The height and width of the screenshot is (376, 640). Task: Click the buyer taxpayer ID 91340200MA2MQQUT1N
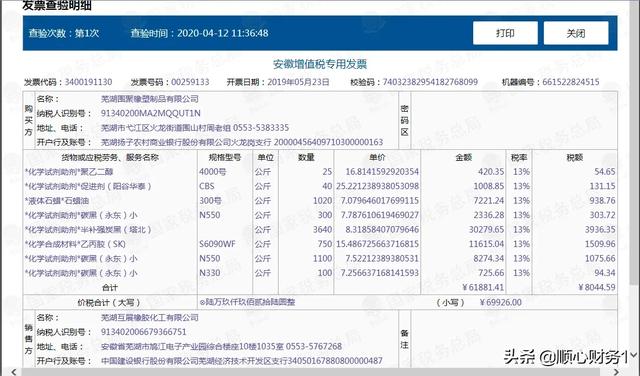151,113
